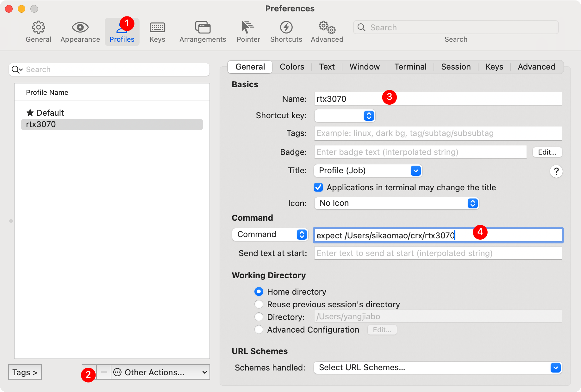Open the Select URL Schemes dropdown

point(438,368)
